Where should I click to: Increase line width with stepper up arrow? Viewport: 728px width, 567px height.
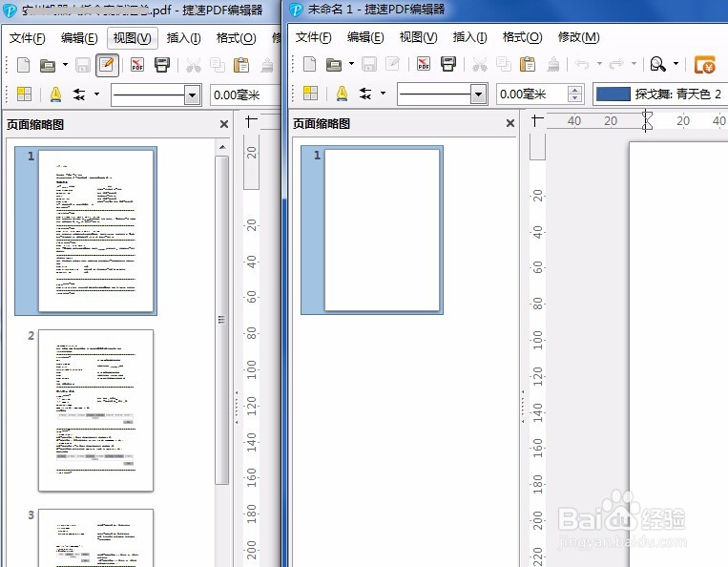coord(574,90)
